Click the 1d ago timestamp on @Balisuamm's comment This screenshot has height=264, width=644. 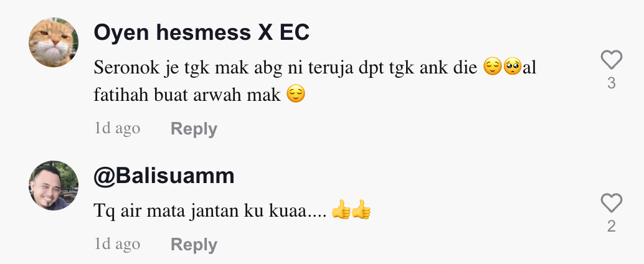(x=117, y=244)
